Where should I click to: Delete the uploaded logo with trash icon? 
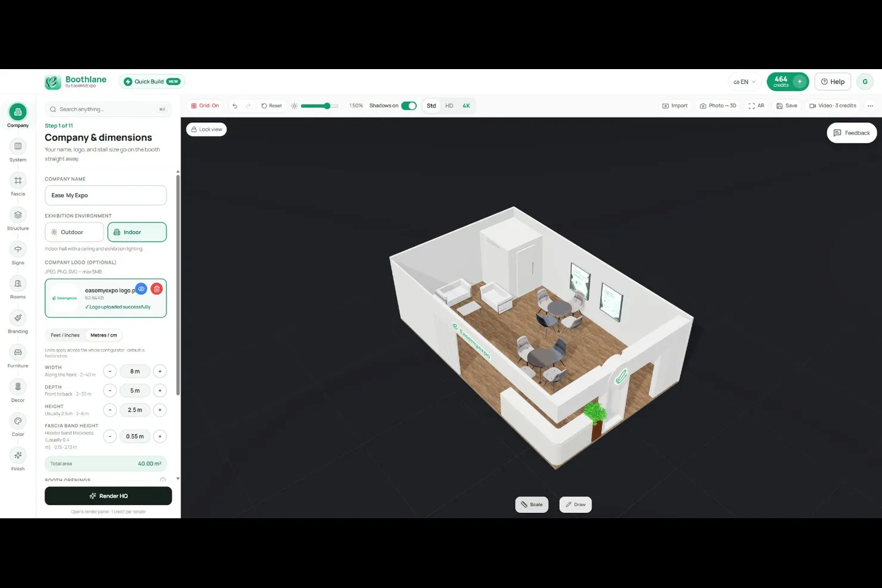(157, 289)
